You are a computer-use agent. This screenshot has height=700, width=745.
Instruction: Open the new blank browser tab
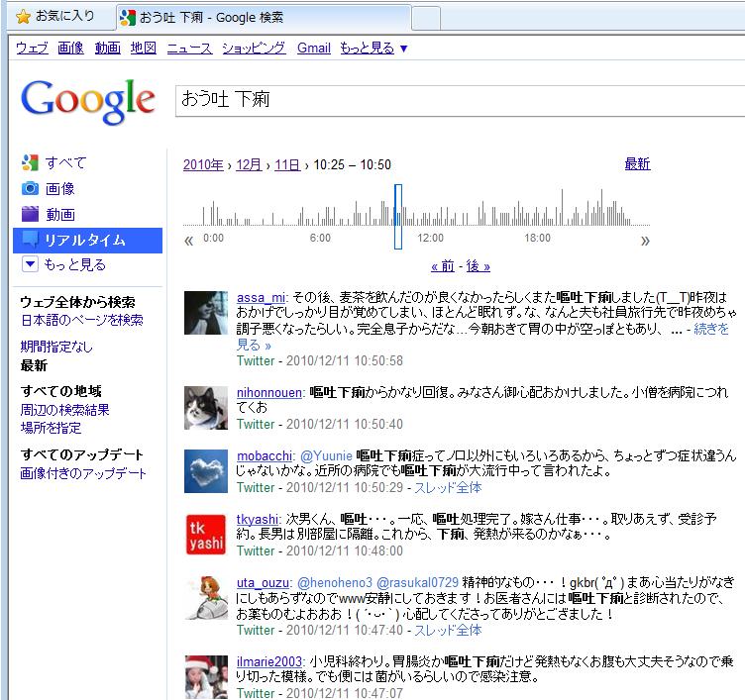(x=426, y=18)
